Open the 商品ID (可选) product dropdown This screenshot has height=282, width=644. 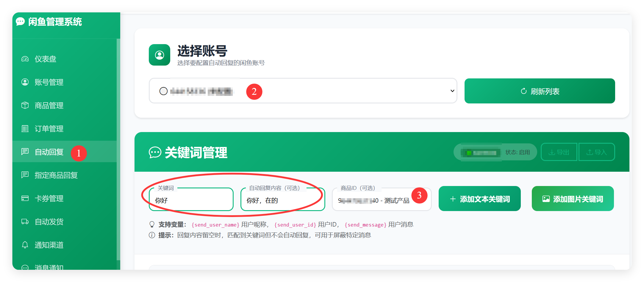(382, 199)
